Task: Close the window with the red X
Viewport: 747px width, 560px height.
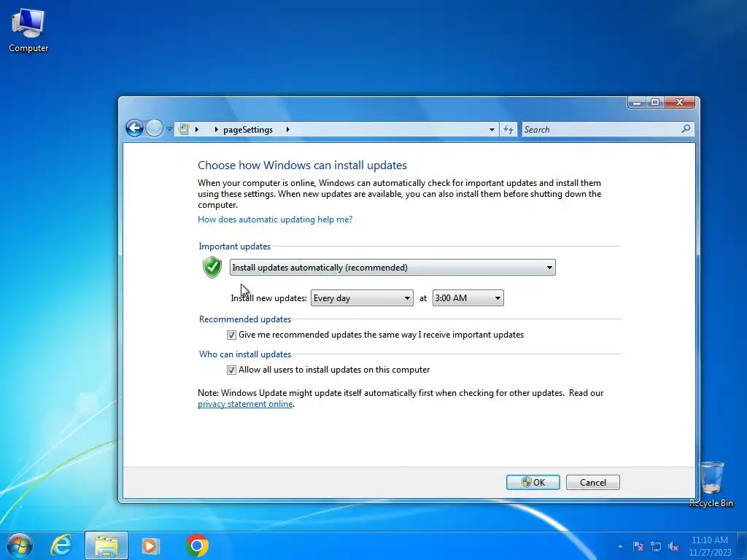Action: tap(679, 102)
